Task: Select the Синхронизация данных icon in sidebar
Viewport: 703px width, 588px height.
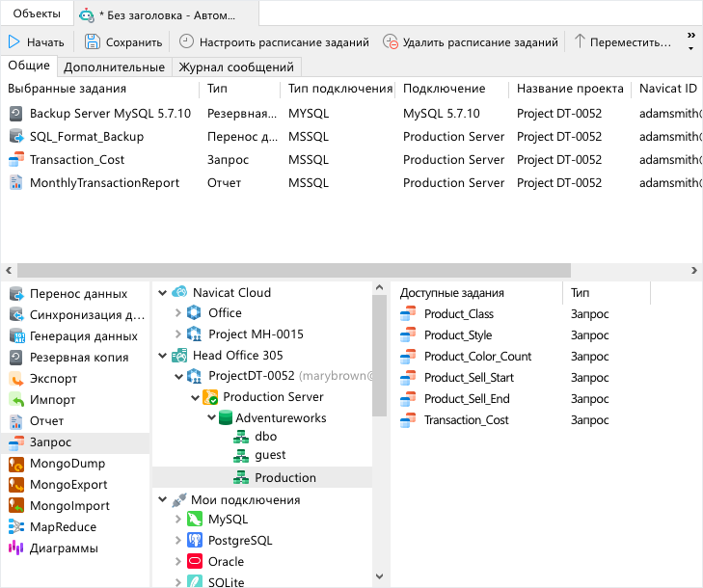Action: [x=16, y=315]
